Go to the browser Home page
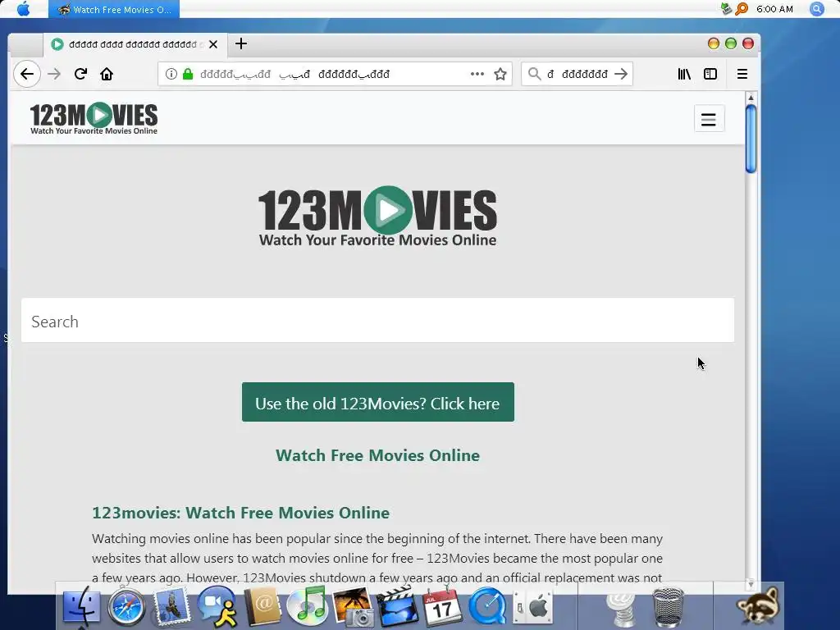Image resolution: width=840 pixels, height=630 pixels. point(107,74)
